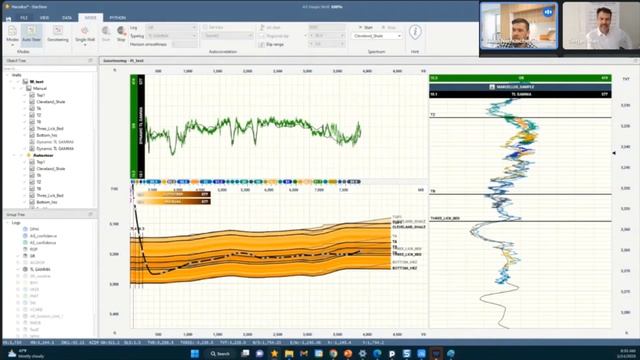The image size is (640, 360).
Task: Toggle the Set keys checkbox in ribbon
Action: [205, 27]
